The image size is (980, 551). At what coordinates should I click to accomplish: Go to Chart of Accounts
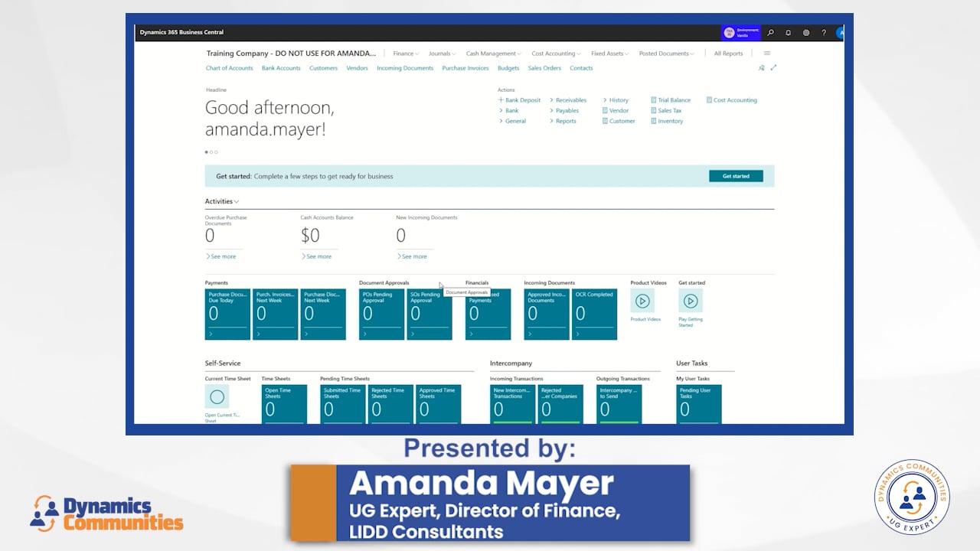(229, 68)
